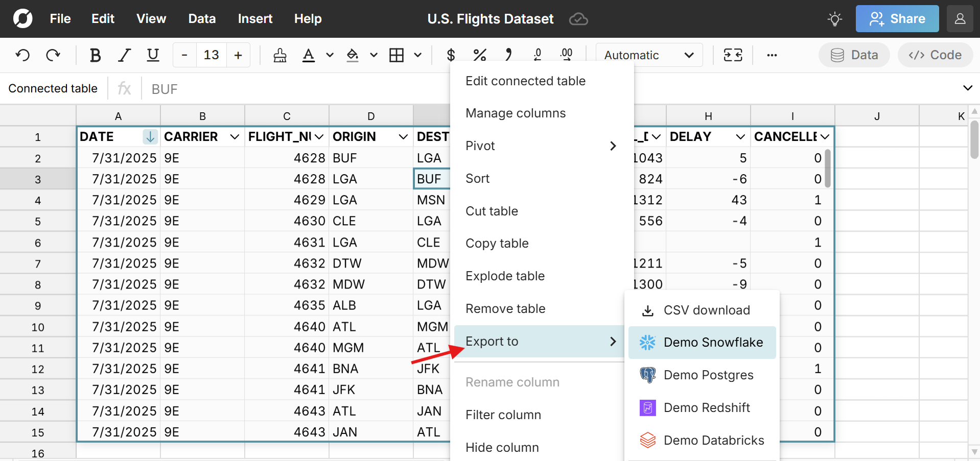Screen dimensions: 980x461
Task: Toggle underline formatting
Action: pos(152,55)
